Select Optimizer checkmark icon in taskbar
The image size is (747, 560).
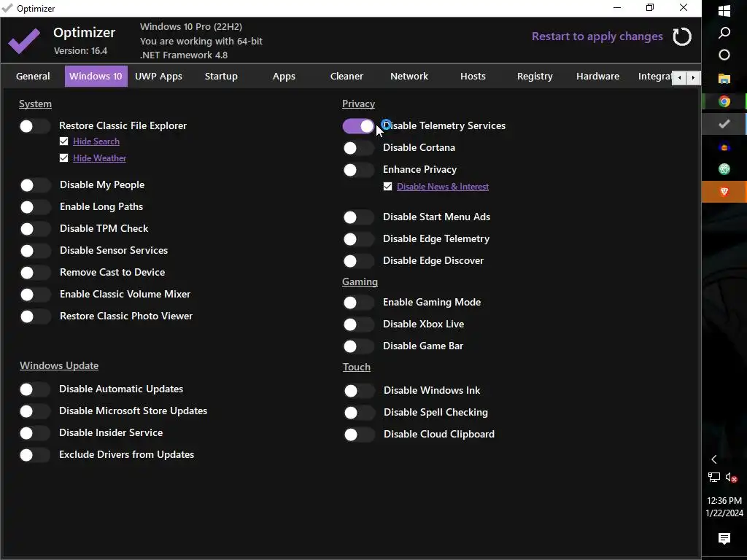pos(724,124)
